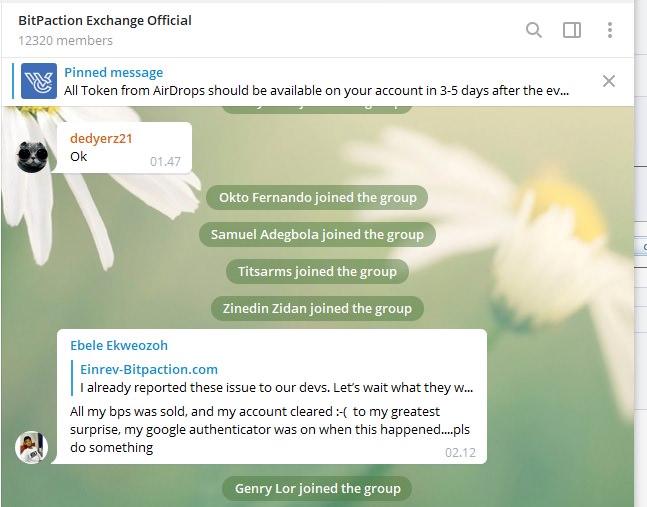The height and width of the screenshot is (507, 647).
Task: Open BitPaction Exchange Official group info
Action: click(105, 20)
